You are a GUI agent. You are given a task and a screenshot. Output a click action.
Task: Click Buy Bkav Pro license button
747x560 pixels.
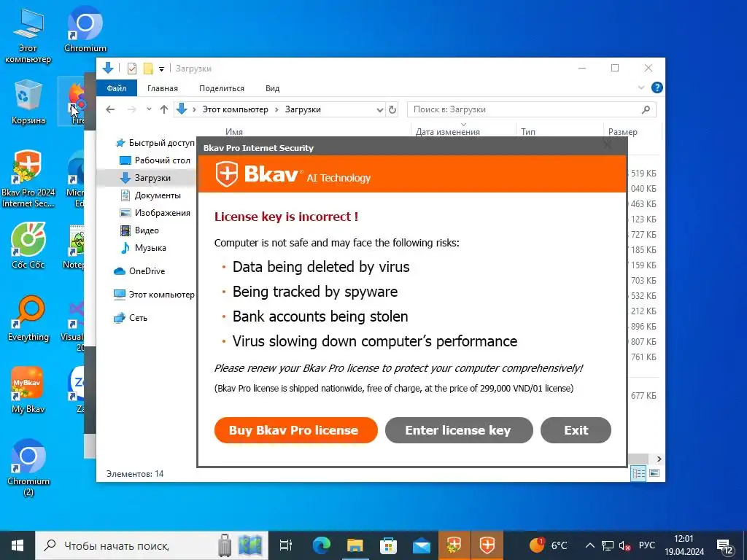coord(295,430)
